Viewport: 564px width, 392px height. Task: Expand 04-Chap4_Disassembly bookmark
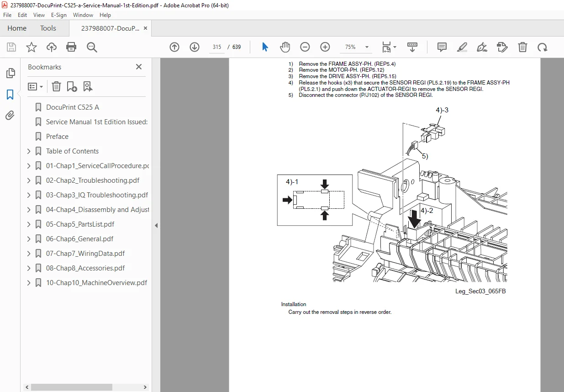point(29,210)
